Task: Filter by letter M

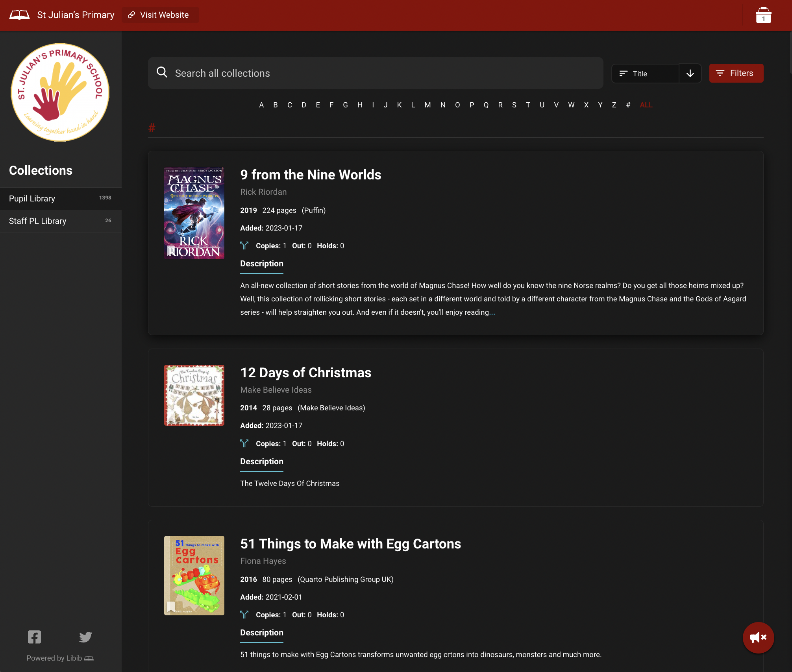Action: pyautogui.click(x=427, y=105)
